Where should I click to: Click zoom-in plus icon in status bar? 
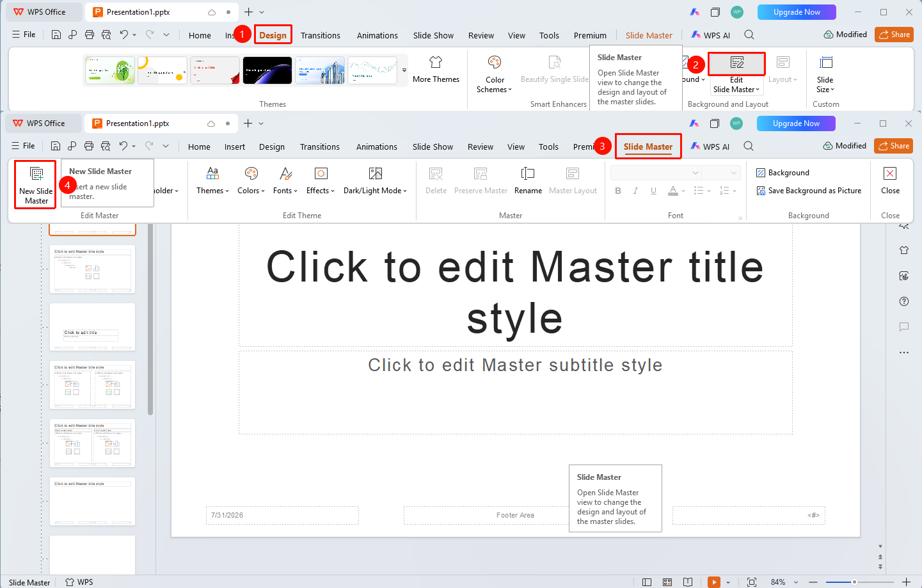tap(906, 582)
